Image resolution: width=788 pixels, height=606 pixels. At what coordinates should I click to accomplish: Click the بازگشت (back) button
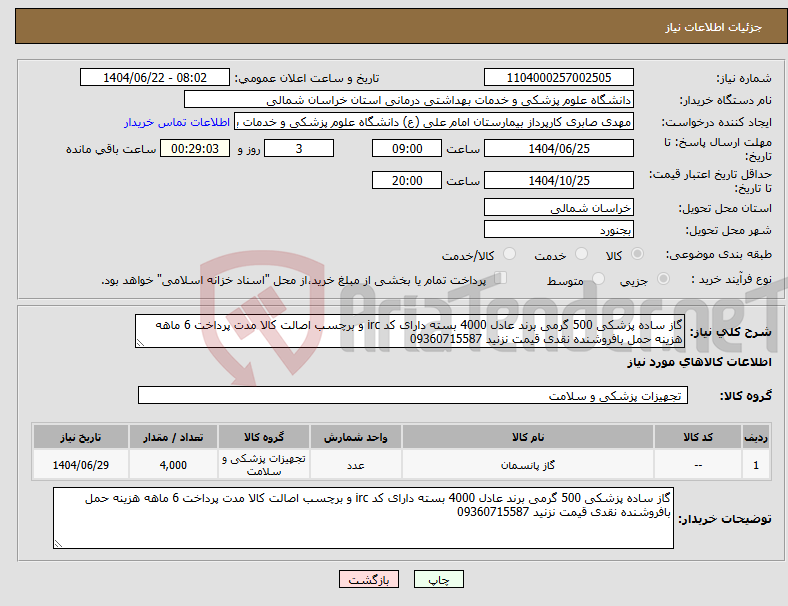pyautogui.click(x=369, y=579)
